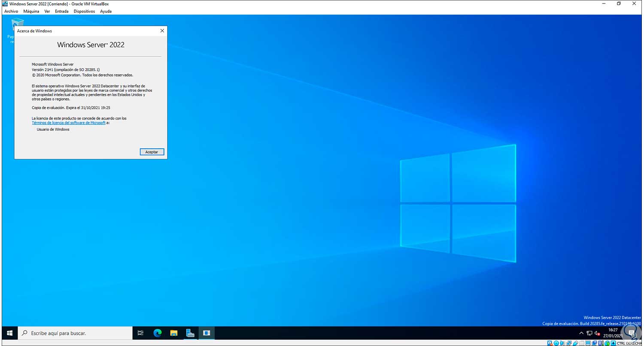Viewport: 644px width, 346px height.
Task: Click the VirtualBox network adapter status icon
Action: (569, 343)
